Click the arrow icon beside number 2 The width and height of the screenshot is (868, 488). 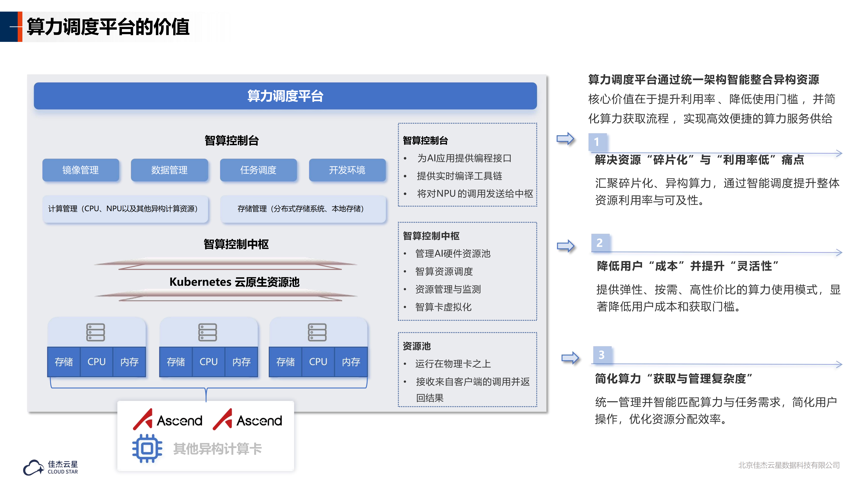[566, 246]
